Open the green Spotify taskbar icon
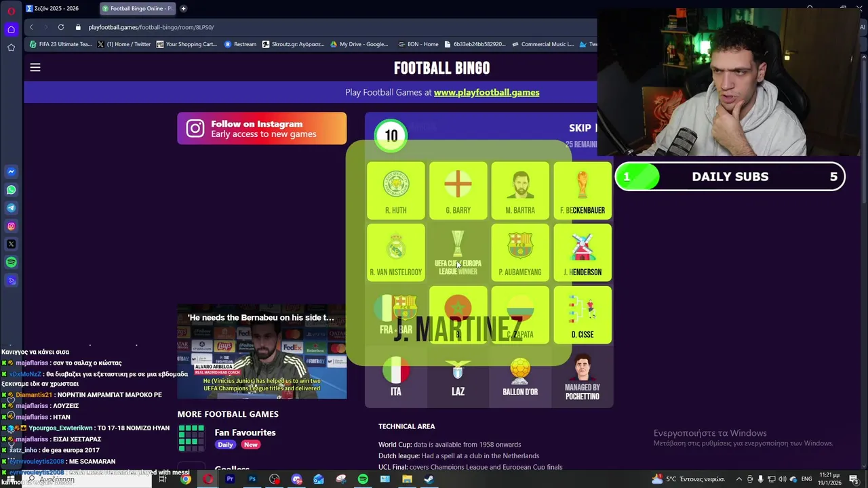 pos(363,479)
